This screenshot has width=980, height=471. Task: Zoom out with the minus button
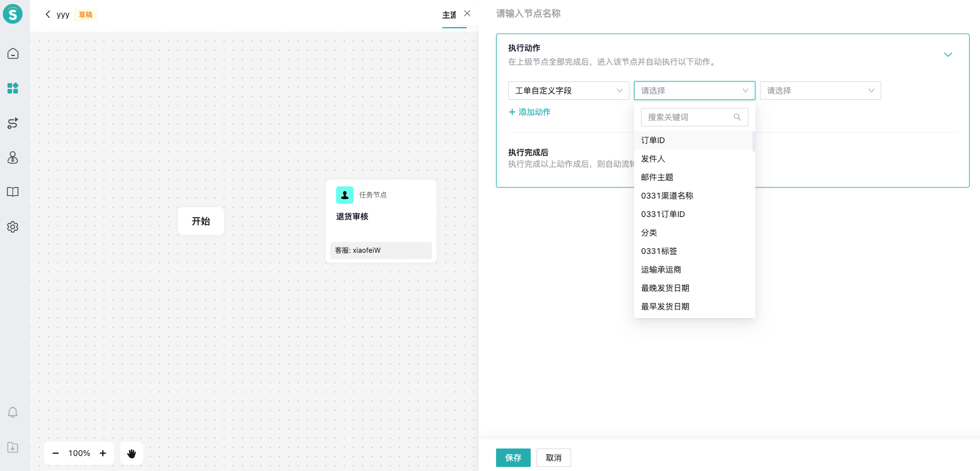pyautogui.click(x=55, y=453)
